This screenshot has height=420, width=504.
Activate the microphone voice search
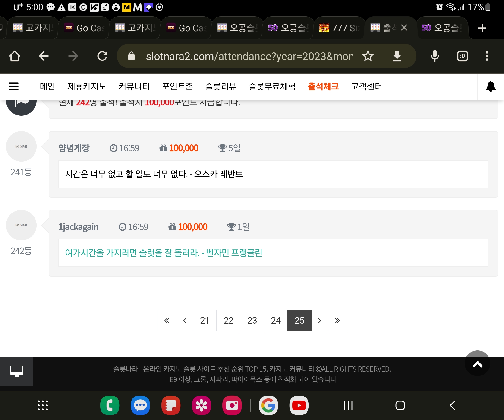tap(435, 56)
